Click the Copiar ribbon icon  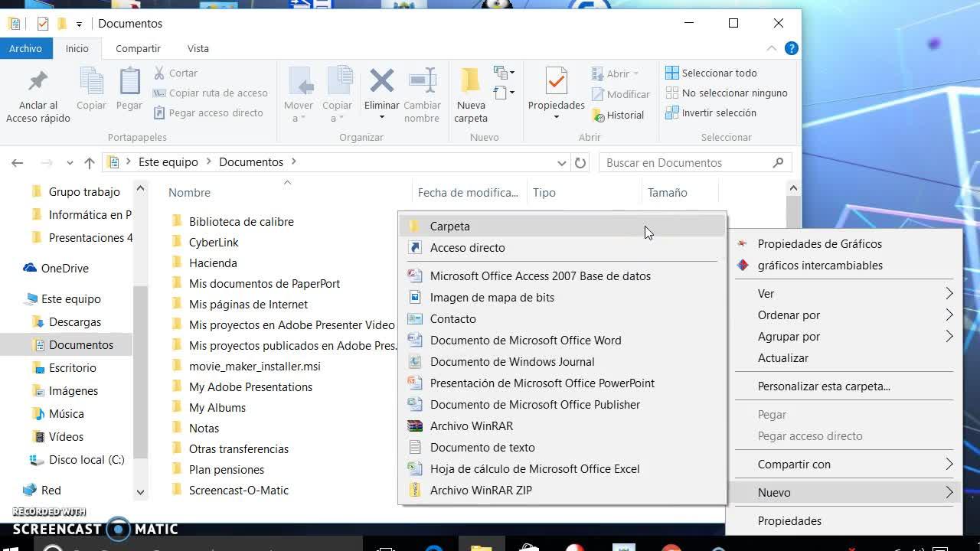coord(91,82)
